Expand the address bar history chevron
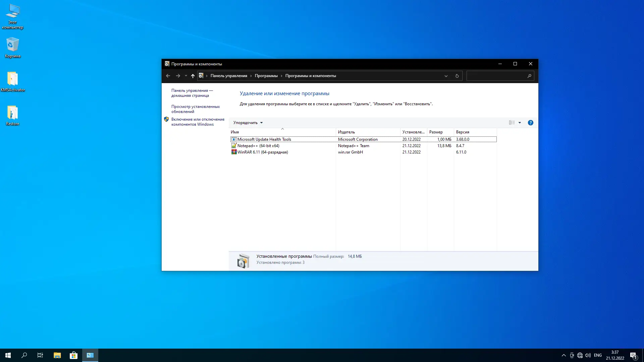The height and width of the screenshot is (362, 644). point(446,76)
